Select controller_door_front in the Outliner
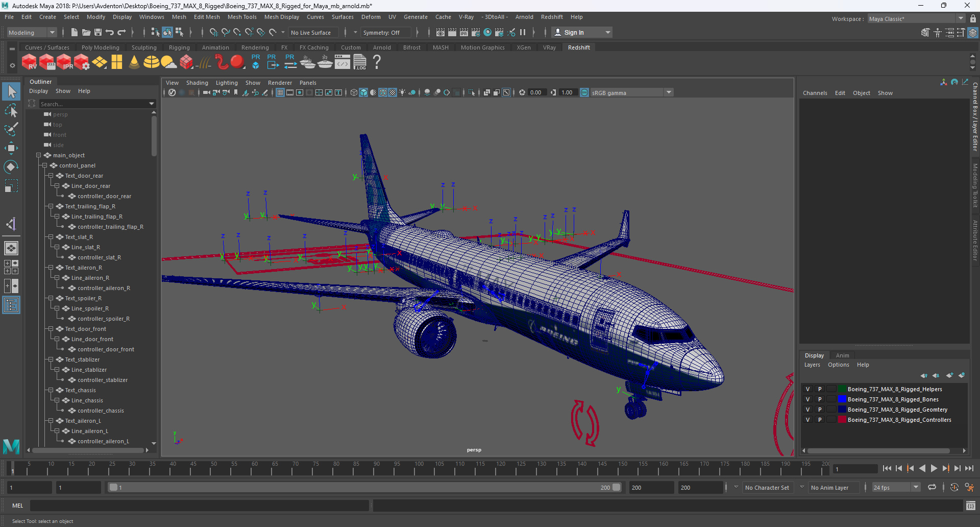The width and height of the screenshot is (980, 527). click(106, 349)
